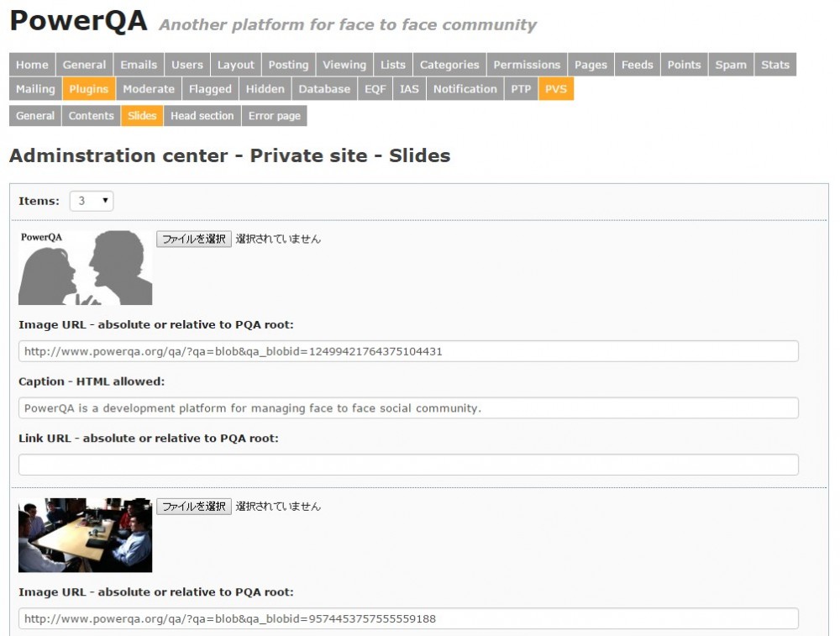
Task: Switch to the Notification tab
Action: pyautogui.click(x=465, y=89)
